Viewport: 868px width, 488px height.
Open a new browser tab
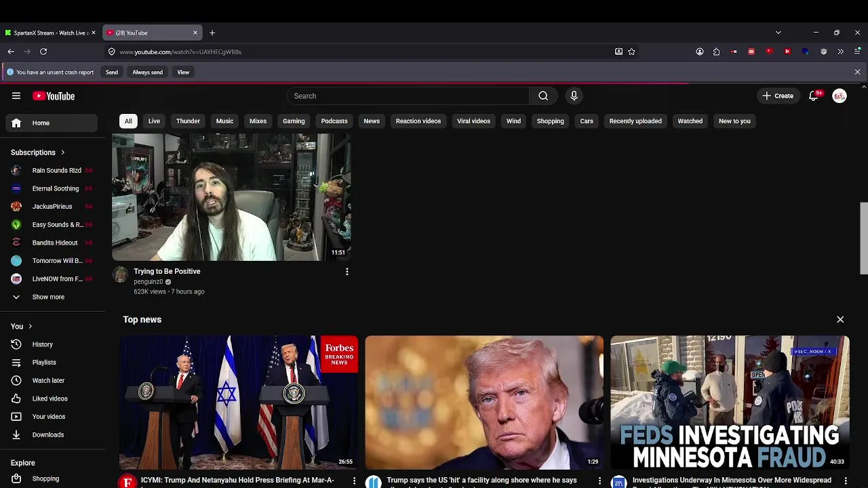[x=212, y=33]
